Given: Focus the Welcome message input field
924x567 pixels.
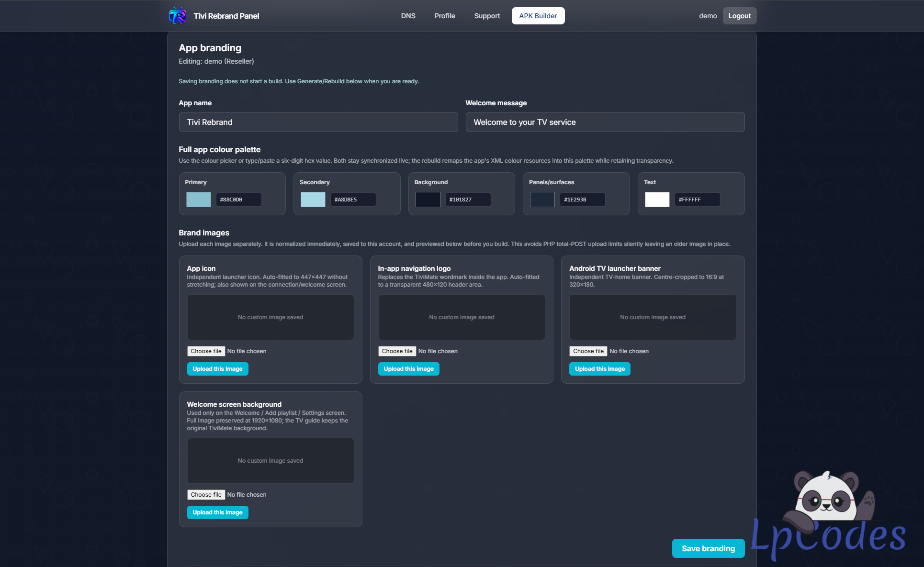Looking at the screenshot, I should (605, 122).
